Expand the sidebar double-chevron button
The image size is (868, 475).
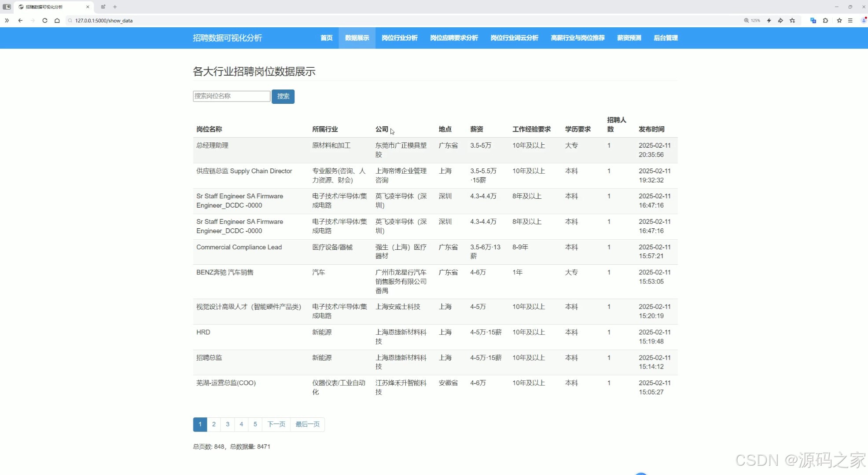[x=7, y=20]
